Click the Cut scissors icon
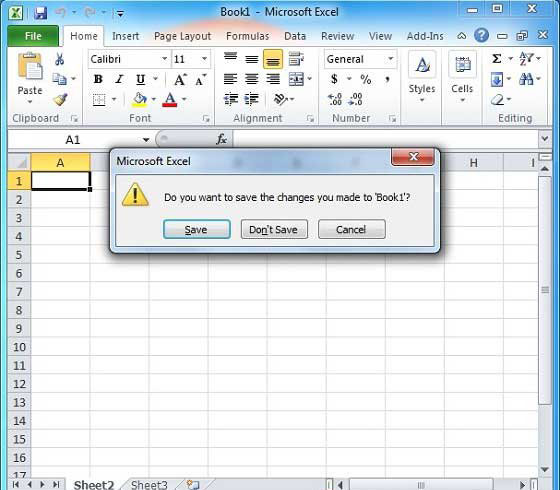560x490 pixels. point(59,59)
